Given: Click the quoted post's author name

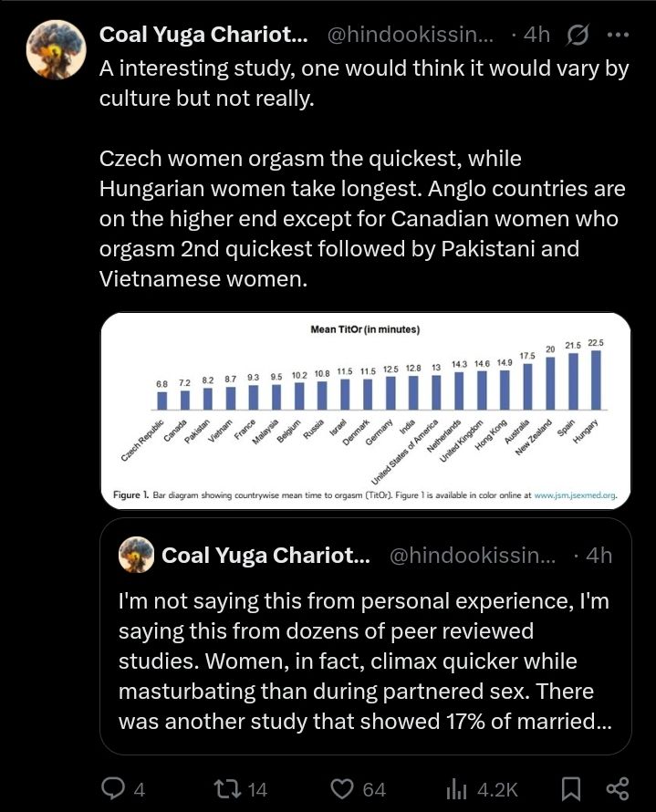Looking at the screenshot, I should pyautogui.click(x=265, y=555).
